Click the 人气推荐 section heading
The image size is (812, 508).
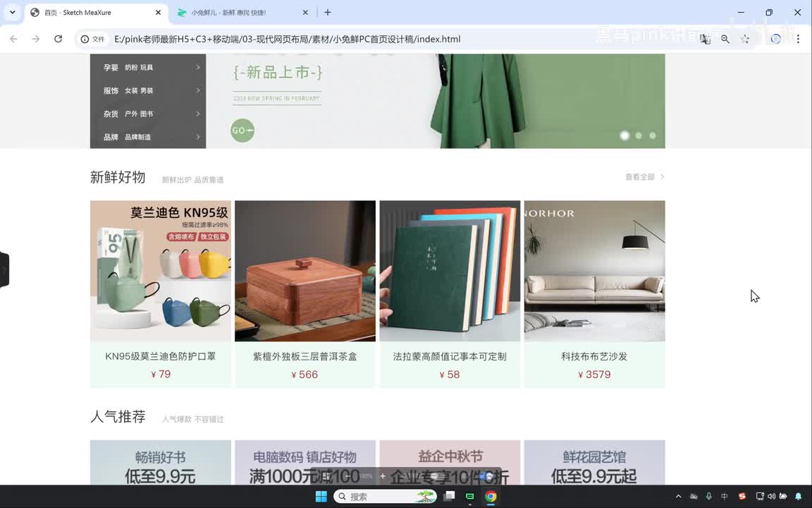click(118, 417)
